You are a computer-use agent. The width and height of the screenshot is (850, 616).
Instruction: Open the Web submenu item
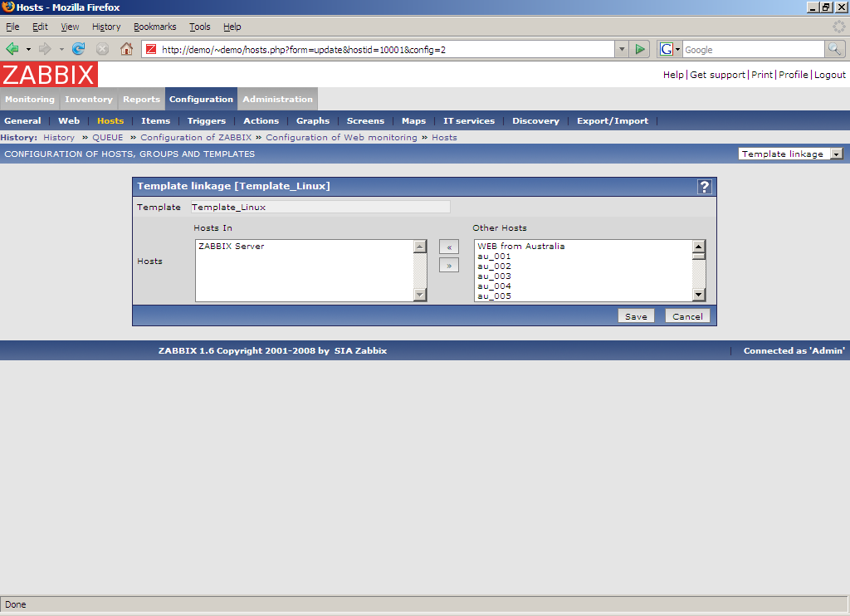(x=69, y=121)
